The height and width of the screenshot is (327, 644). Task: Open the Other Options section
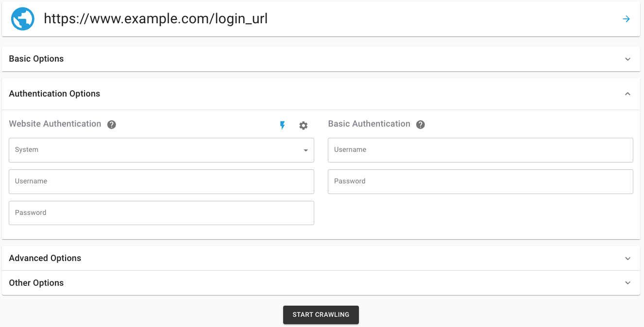[36, 283]
